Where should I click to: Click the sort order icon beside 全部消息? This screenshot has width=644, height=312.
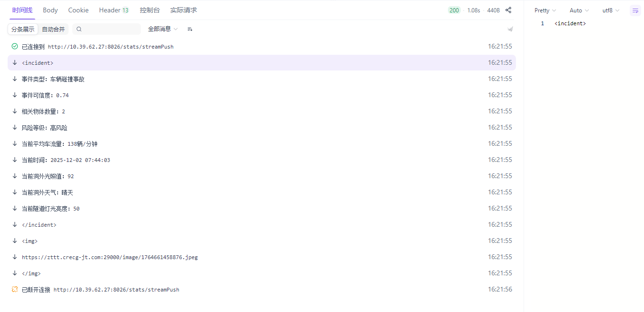pos(190,29)
